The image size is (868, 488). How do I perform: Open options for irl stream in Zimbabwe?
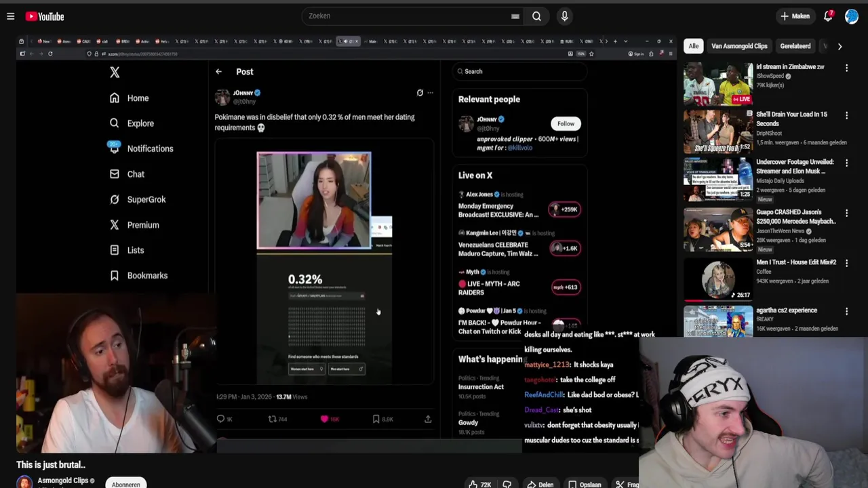pos(846,68)
